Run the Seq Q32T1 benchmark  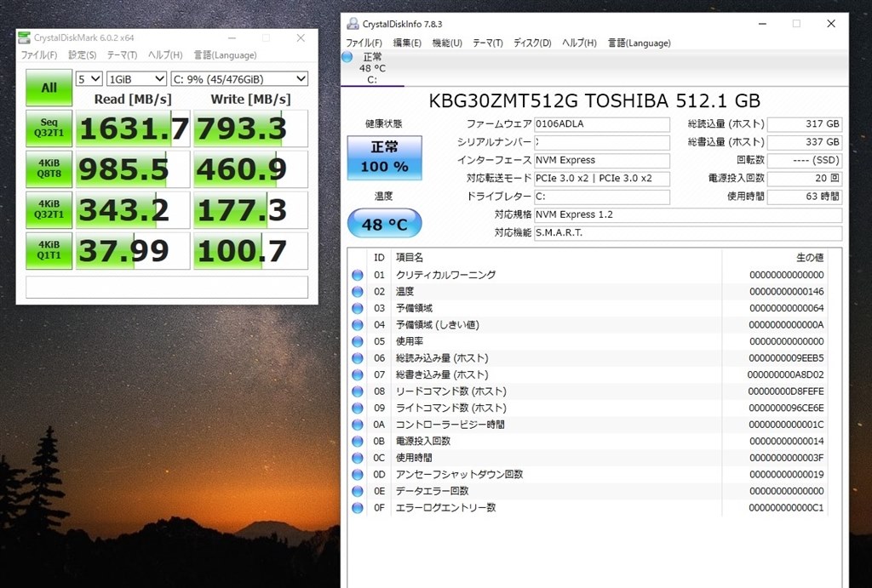pyautogui.click(x=49, y=128)
